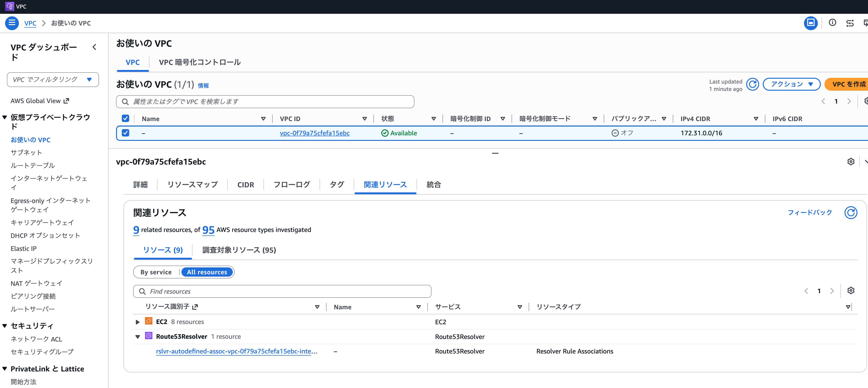Sort by the service column in resources
The image size is (868, 388).
coord(520,307)
